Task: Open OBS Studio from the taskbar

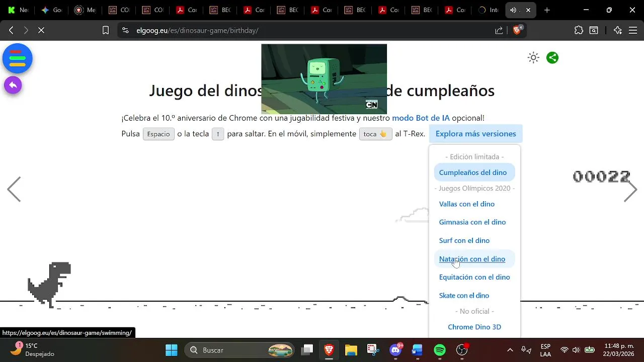Action: 462,350
